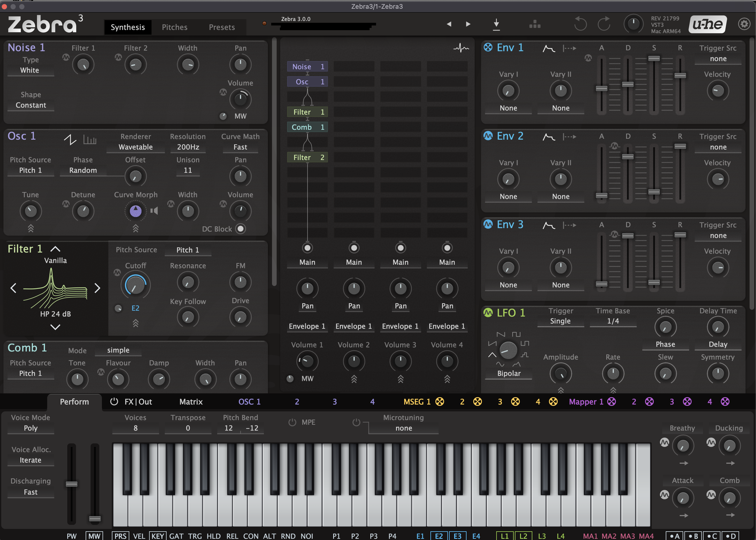Click the Transpose value field showing 0

coord(188,428)
